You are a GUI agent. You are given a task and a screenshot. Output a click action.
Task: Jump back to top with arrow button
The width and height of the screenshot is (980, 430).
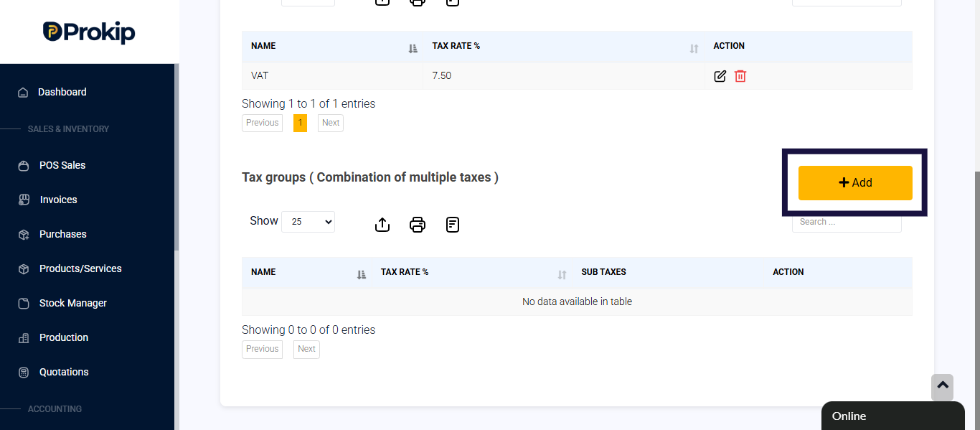pos(942,387)
